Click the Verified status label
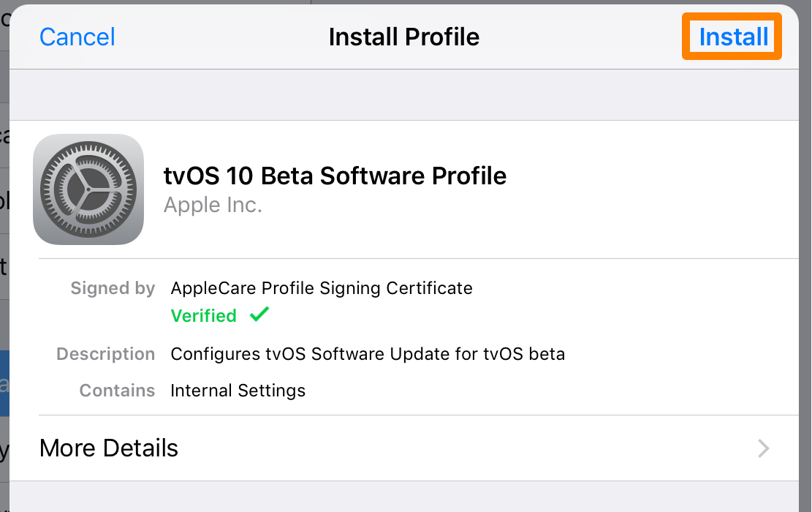 [203, 315]
